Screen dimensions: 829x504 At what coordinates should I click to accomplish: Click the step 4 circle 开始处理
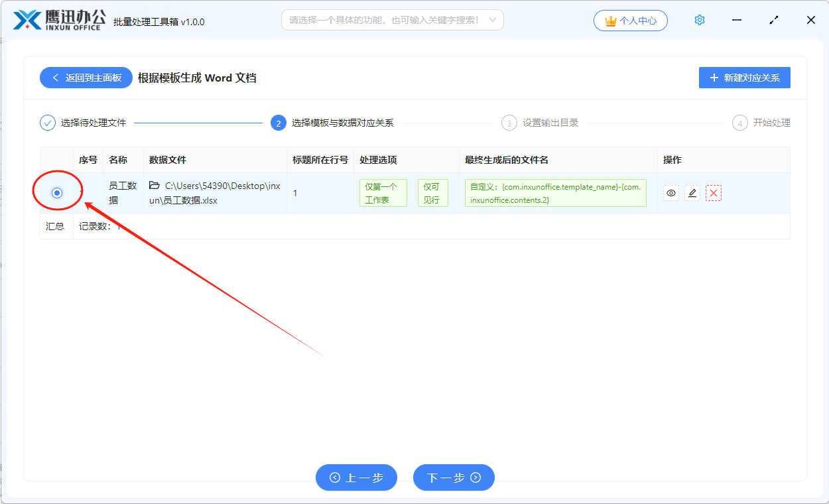pos(739,123)
